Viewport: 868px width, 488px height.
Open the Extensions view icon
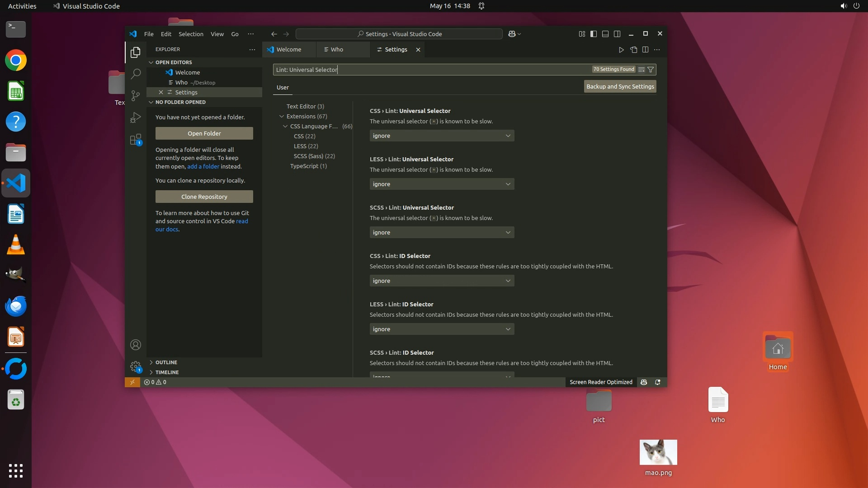click(x=136, y=139)
